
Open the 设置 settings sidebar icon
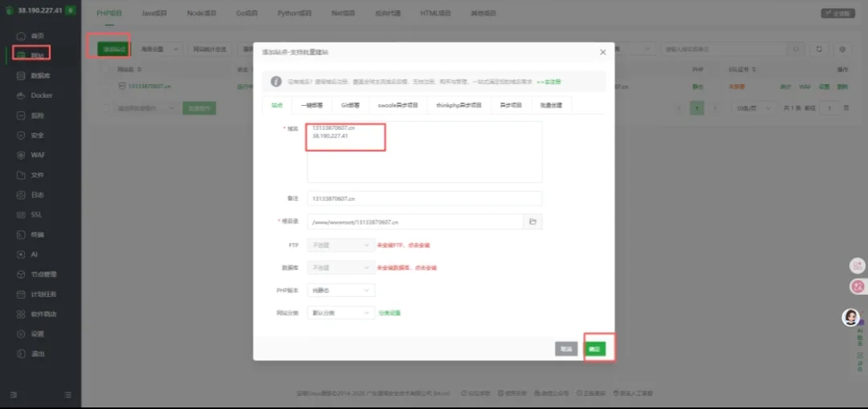click(21, 334)
